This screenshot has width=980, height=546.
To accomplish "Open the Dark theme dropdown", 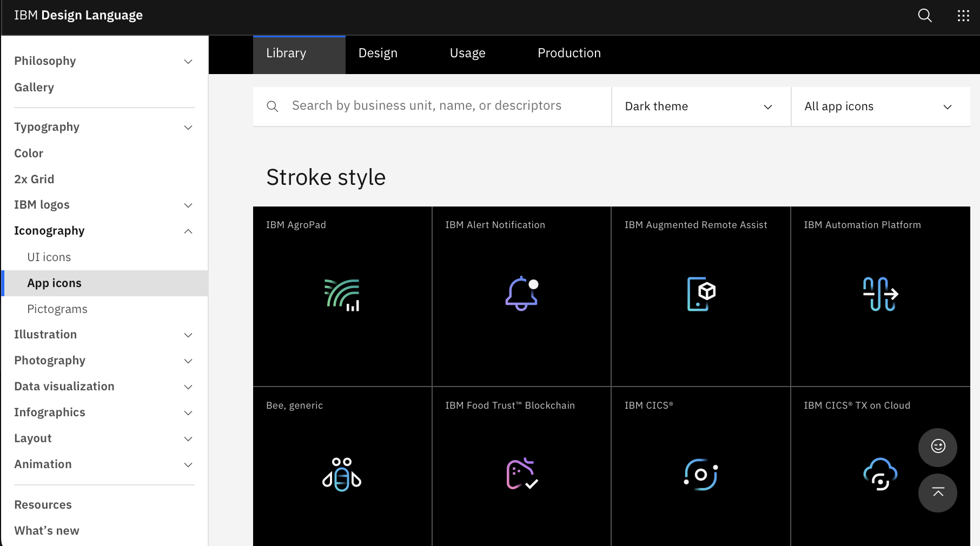I will (700, 106).
